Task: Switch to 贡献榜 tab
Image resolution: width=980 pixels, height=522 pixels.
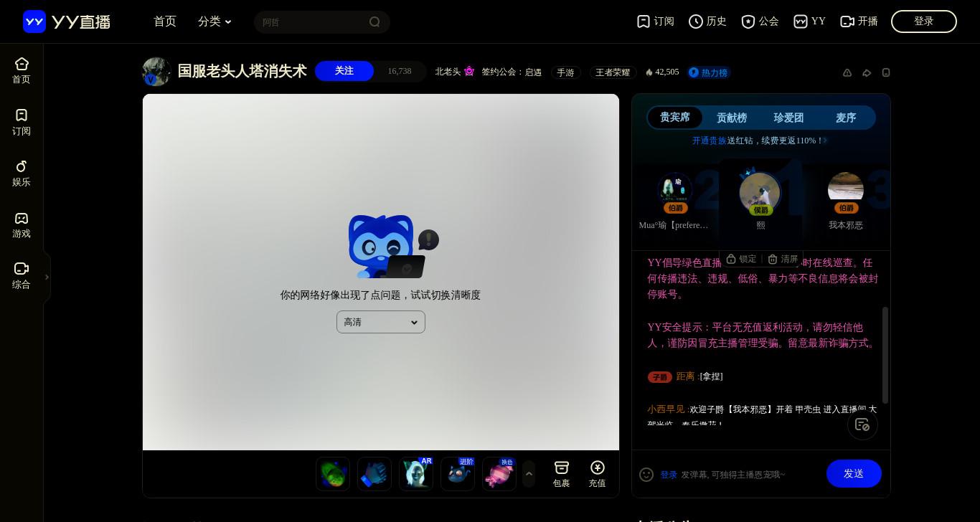Action: [x=732, y=118]
